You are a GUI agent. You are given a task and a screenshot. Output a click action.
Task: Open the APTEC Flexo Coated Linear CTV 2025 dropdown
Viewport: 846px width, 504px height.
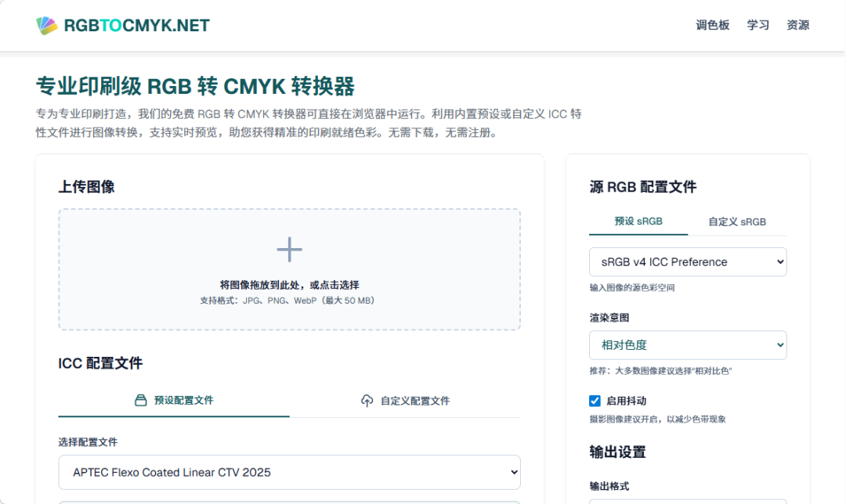click(x=289, y=472)
